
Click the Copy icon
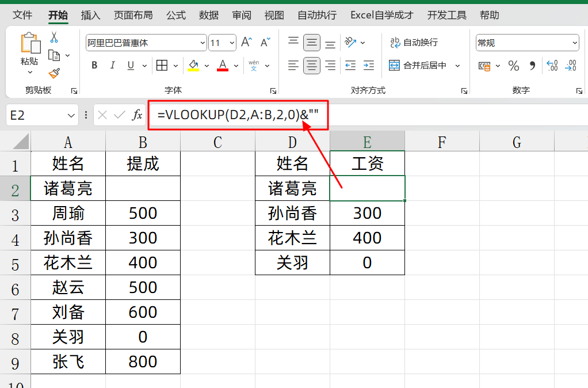pyautogui.click(x=54, y=55)
